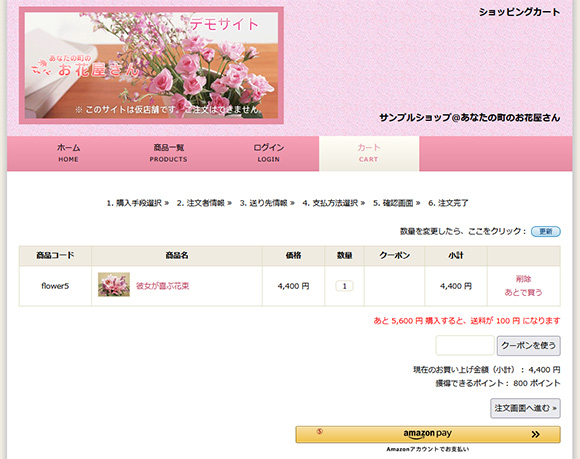The image size is (580, 459).
Task: Click 注文画面へ進む proceed button
Action: coord(525,408)
